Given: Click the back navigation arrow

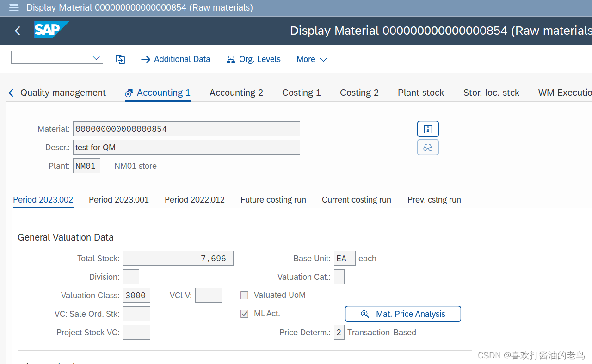Looking at the screenshot, I should coord(17,31).
